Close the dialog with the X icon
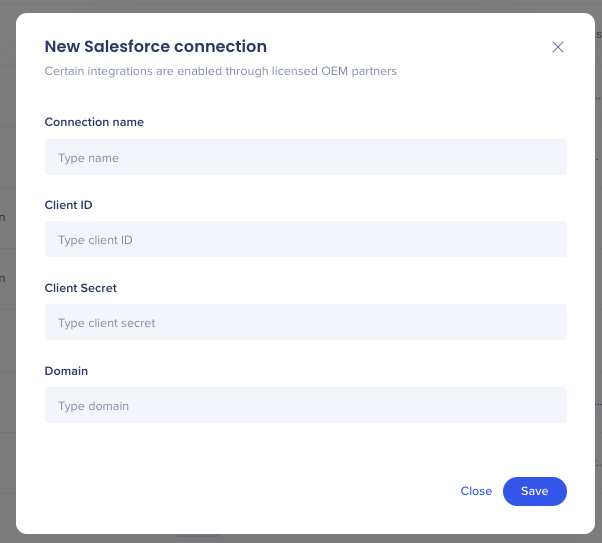Image resolution: width=602 pixels, height=543 pixels. point(558,47)
